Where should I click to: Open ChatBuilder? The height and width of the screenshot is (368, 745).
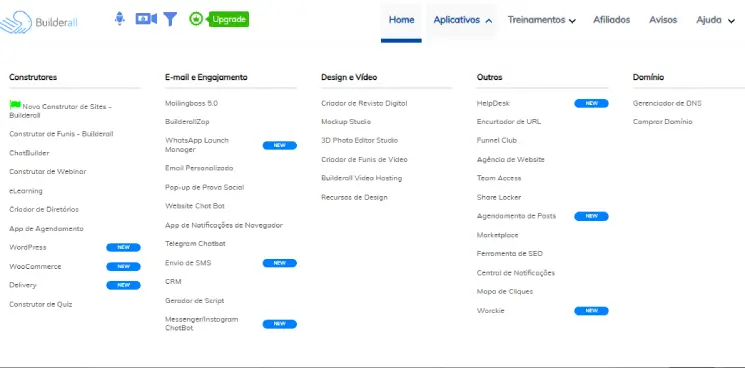click(x=29, y=153)
